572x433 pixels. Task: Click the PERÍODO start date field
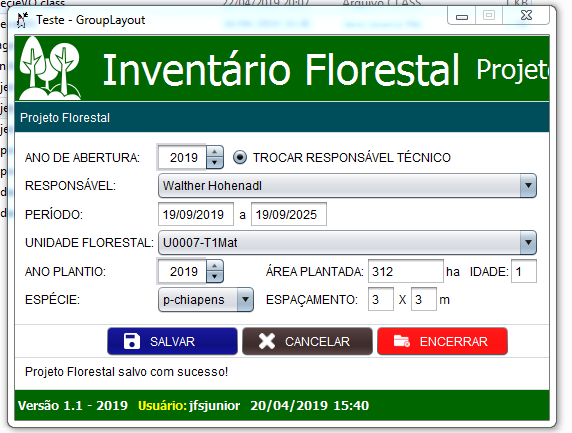(196, 214)
